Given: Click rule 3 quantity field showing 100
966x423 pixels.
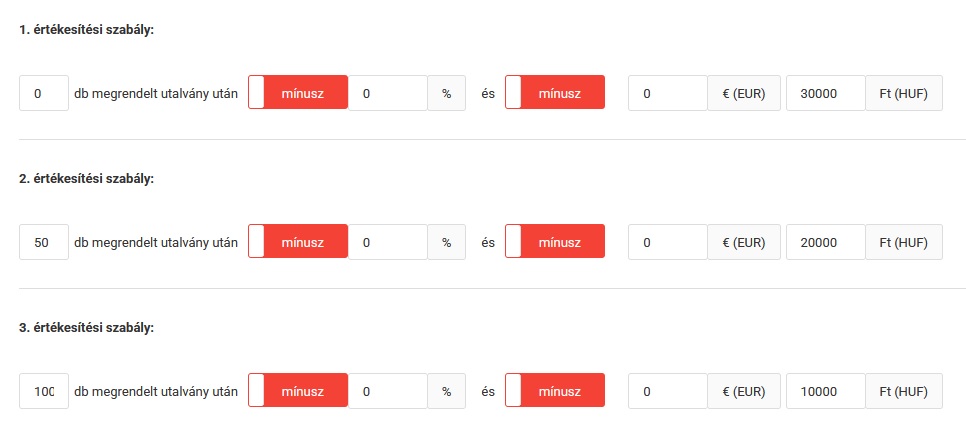Looking at the screenshot, I should coord(44,391).
